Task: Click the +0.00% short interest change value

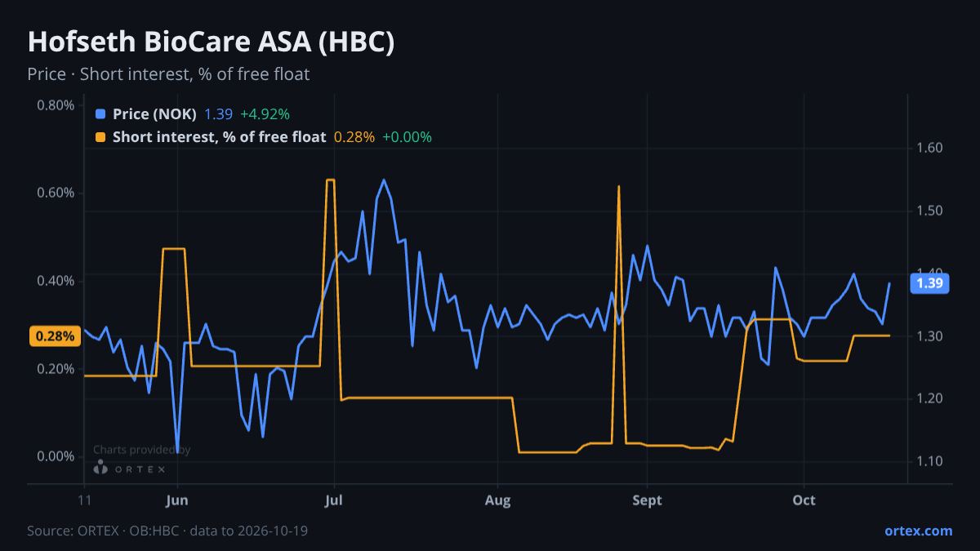Action: (x=407, y=137)
